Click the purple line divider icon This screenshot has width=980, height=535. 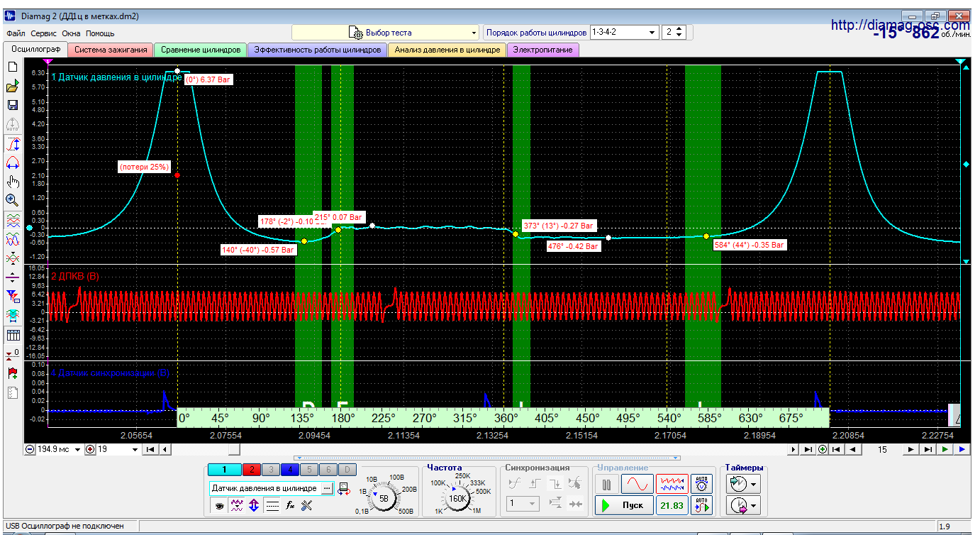point(12,277)
